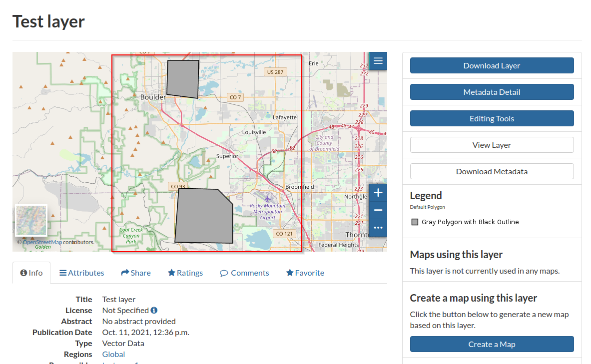The width and height of the screenshot is (591, 364).
Task: Click the 'Louisville' label on the map
Action: click(x=254, y=132)
